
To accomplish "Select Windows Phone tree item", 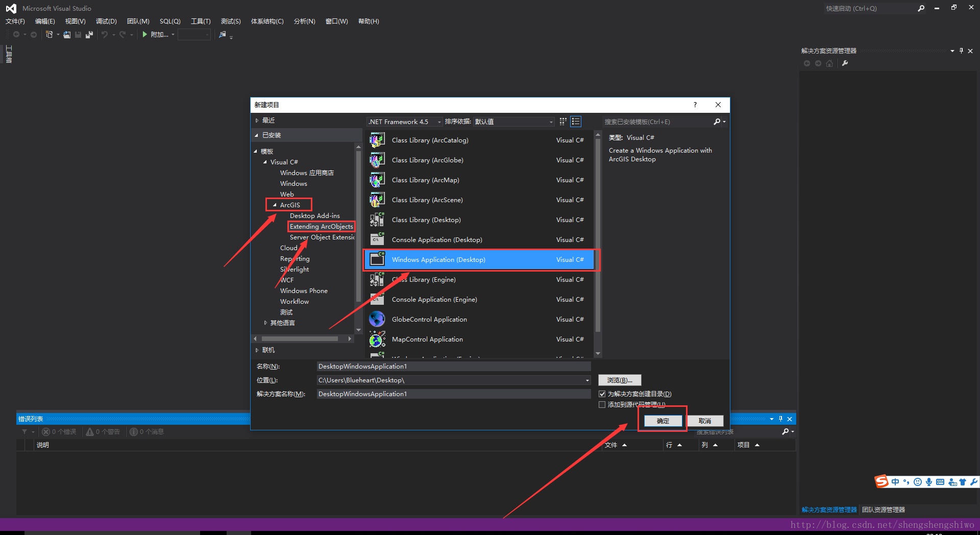I will point(304,291).
